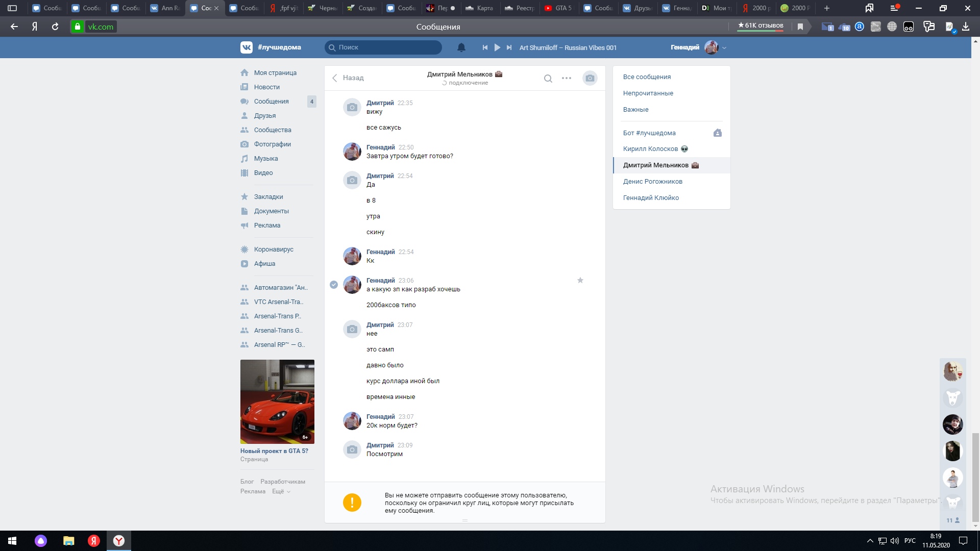Click the Музыка note icon

[244, 159]
